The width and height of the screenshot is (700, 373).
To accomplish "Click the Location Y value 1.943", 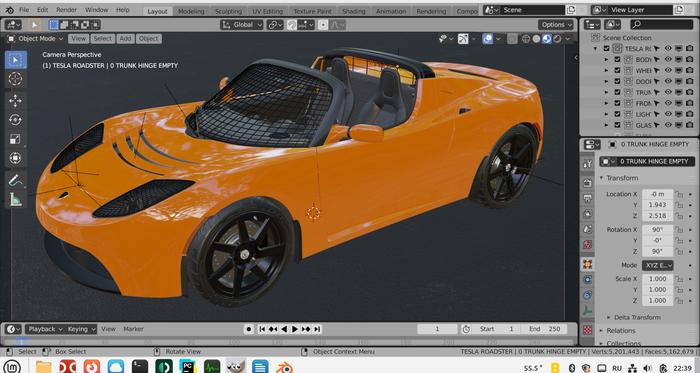I will pos(657,205).
